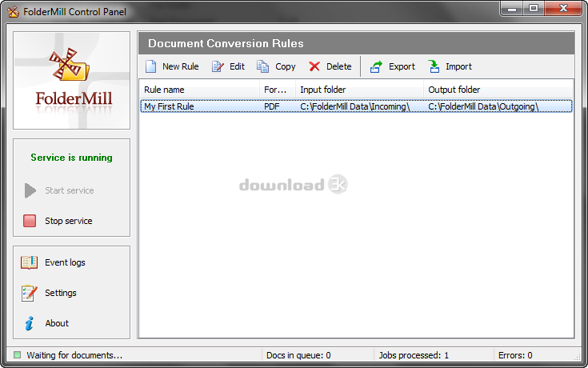This screenshot has height=368, width=588.
Task: Open Event logs
Action: pos(66,262)
